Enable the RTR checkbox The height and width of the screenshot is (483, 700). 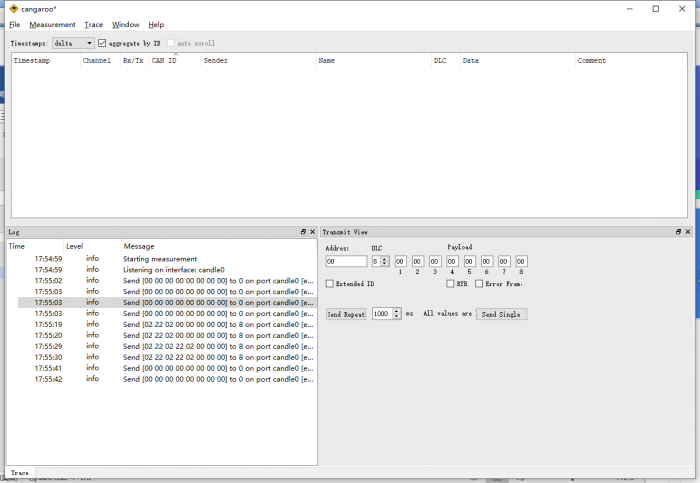[x=450, y=283]
